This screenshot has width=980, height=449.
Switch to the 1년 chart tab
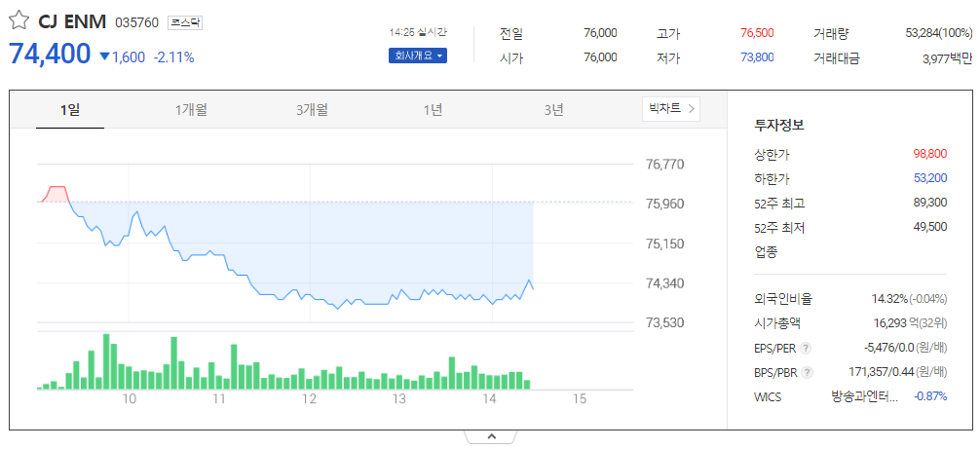(x=433, y=110)
